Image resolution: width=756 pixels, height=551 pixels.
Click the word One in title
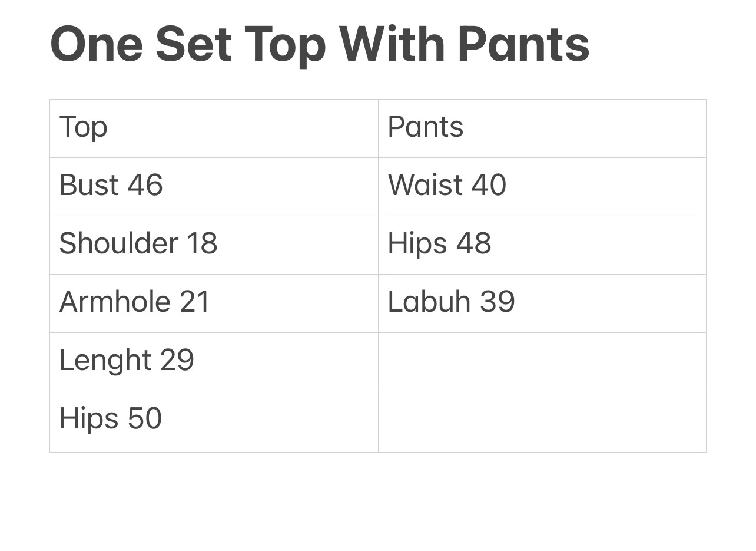tap(96, 45)
